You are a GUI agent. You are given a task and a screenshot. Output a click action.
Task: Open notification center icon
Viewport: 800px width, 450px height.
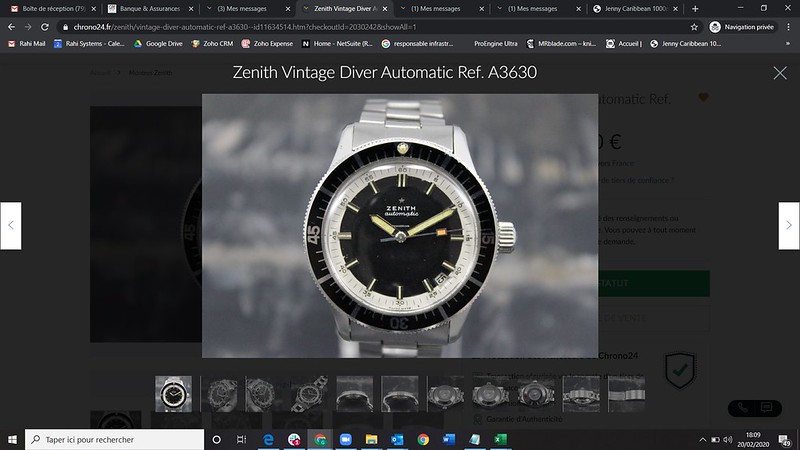click(785, 439)
